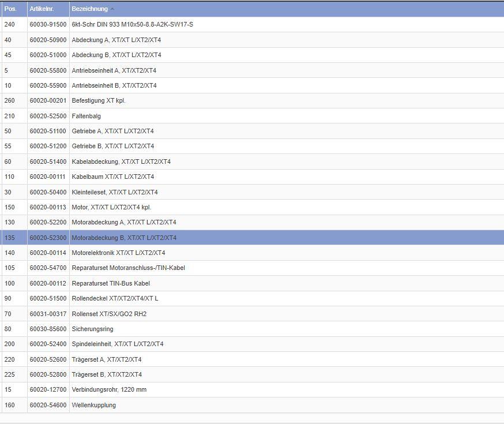The image size is (504, 424).
Task: Select Befestigung XT kpl. row
Action: (99, 100)
